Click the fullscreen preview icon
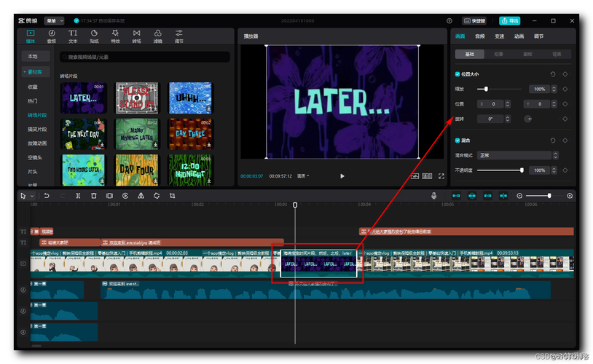593x364 pixels. [x=441, y=176]
